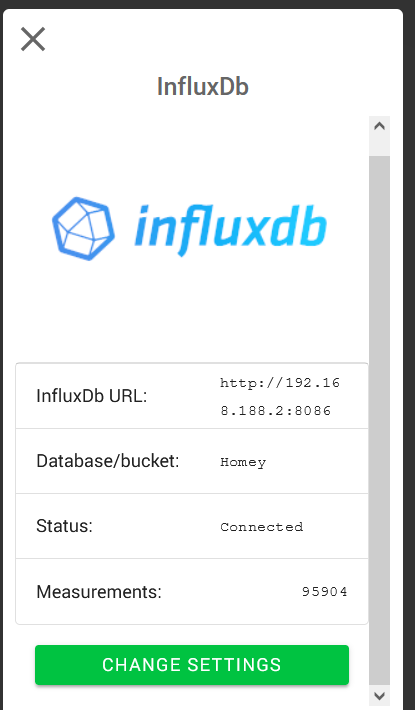Viewport: 415px width, 710px height.
Task: Select the Measurements label
Action: click(x=99, y=591)
